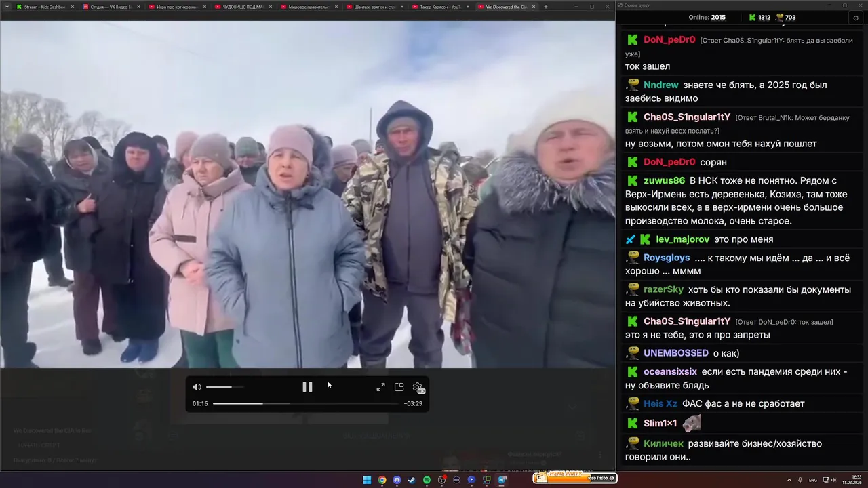Screen dimensions: 868x488
Task: Open Discord from taskbar
Action: (397, 480)
